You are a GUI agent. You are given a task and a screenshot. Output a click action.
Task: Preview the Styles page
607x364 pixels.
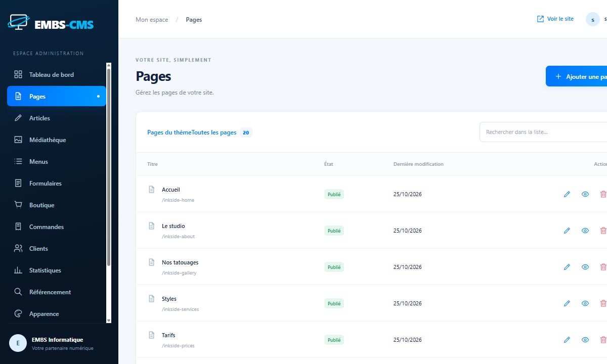pos(585,303)
